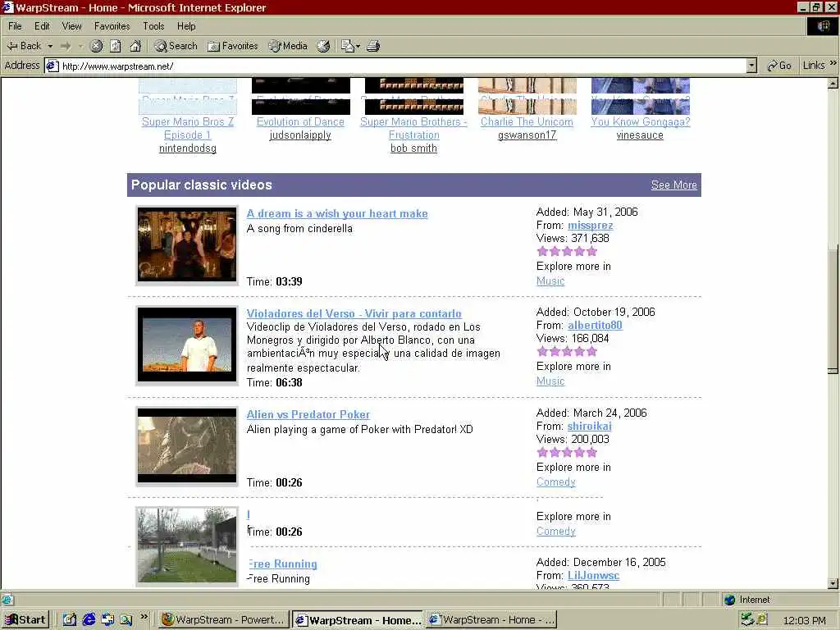Visit user missprez profile link
The height and width of the screenshot is (630, 840).
pos(591,226)
